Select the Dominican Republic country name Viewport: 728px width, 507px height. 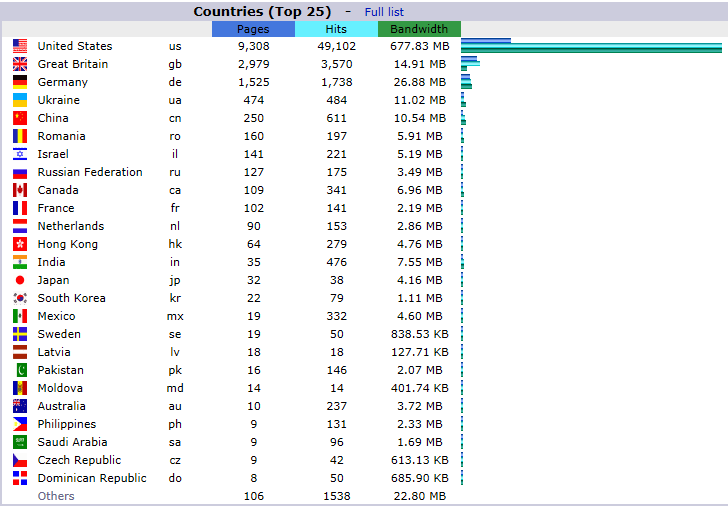coord(92,478)
